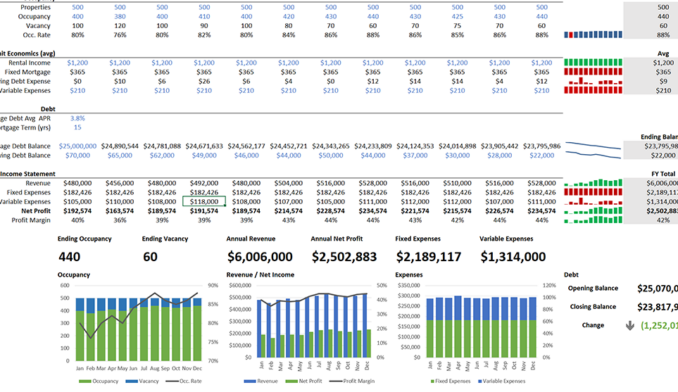678x392 pixels.
Task: Select the $228,574 Net Profit cell
Action: coord(331,211)
